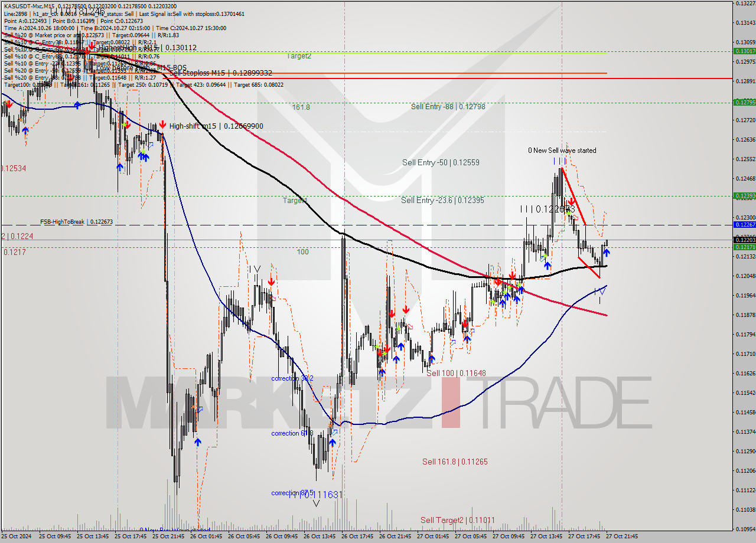
Task: Click the 'Sell Entry -50 | 0.12559' label
Action: pyautogui.click(x=441, y=162)
